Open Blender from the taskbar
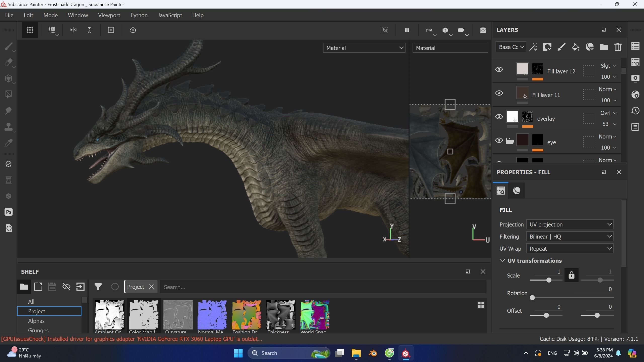The width and height of the screenshot is (644, 362). [373, 353]
